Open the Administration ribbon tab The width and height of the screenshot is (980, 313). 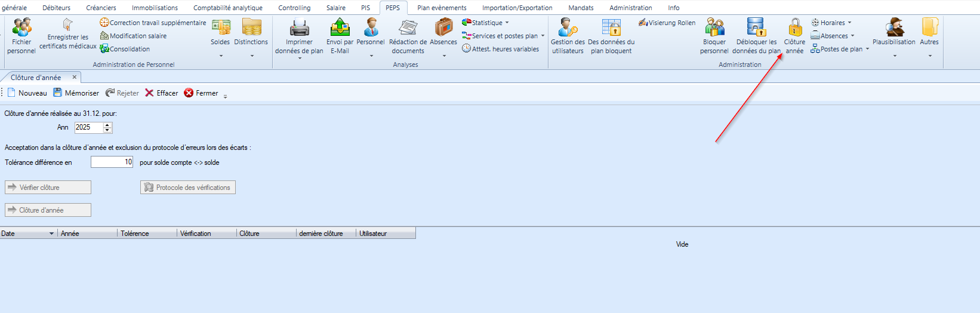point(631,8)
